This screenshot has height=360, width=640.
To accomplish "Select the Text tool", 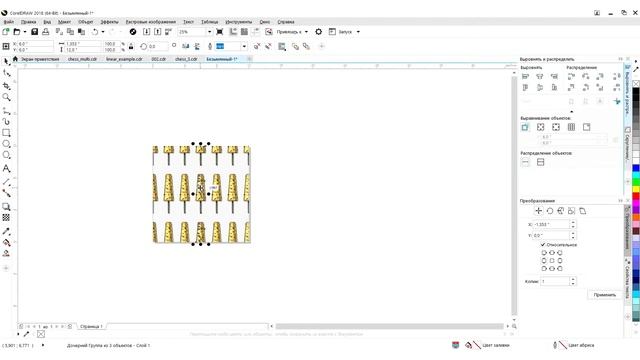I will [x=6, y=168].
